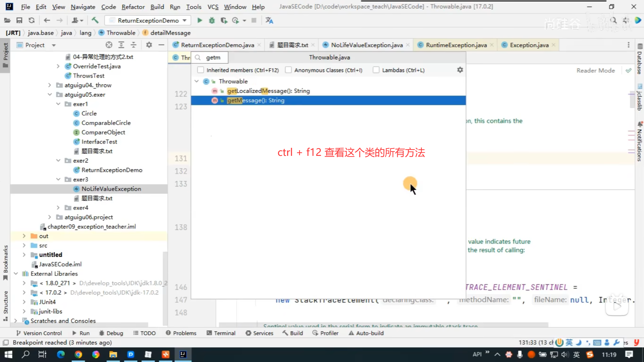The width and height of the screenshot is (644, 362).
Task: Switch to NoLifeValueException.java tab
Action: [x=367, y=45]
